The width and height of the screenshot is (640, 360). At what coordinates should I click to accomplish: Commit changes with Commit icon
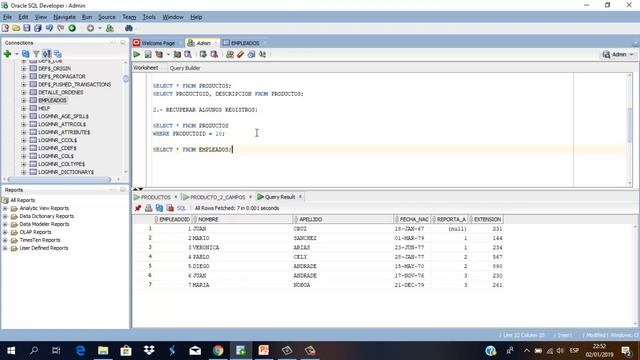203,54
